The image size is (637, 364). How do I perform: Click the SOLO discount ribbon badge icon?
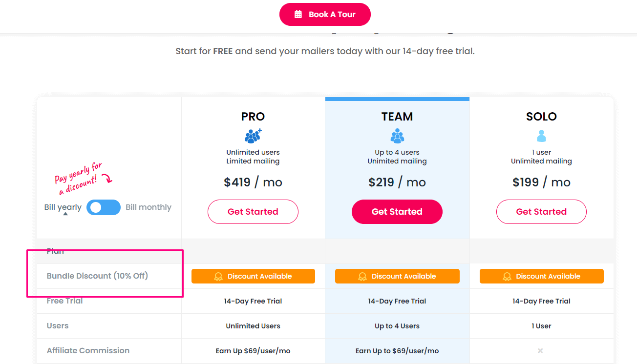click(x=507, y=277)
